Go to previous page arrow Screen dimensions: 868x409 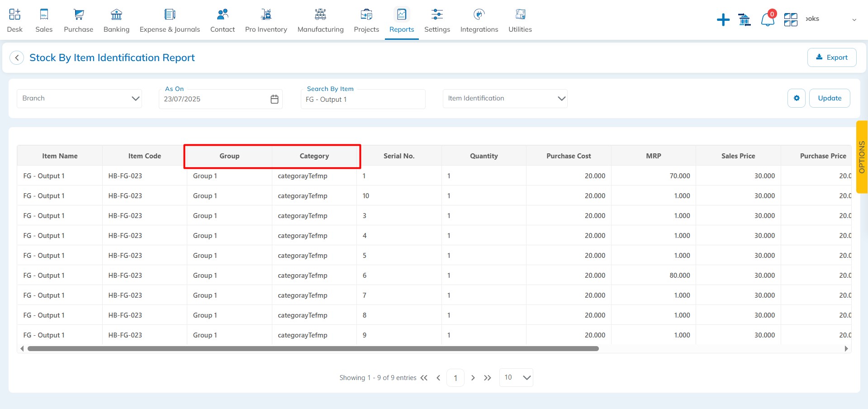[438, 378]
